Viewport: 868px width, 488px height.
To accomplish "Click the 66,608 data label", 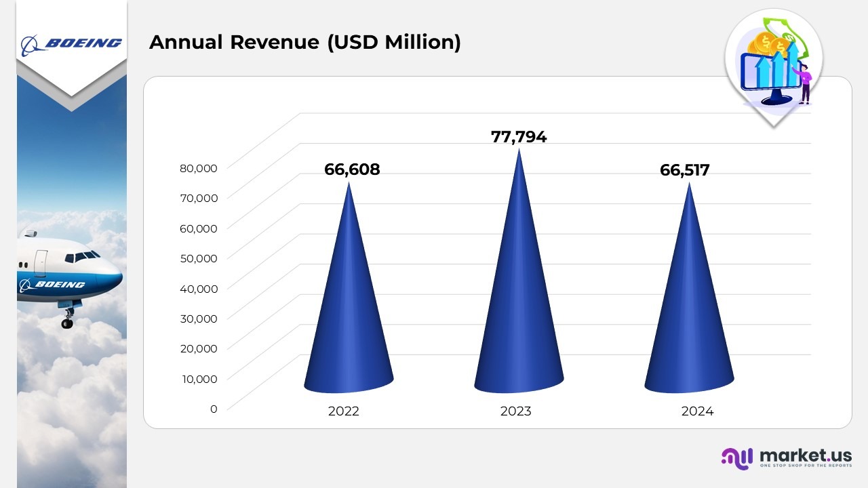I will [352, 169].
